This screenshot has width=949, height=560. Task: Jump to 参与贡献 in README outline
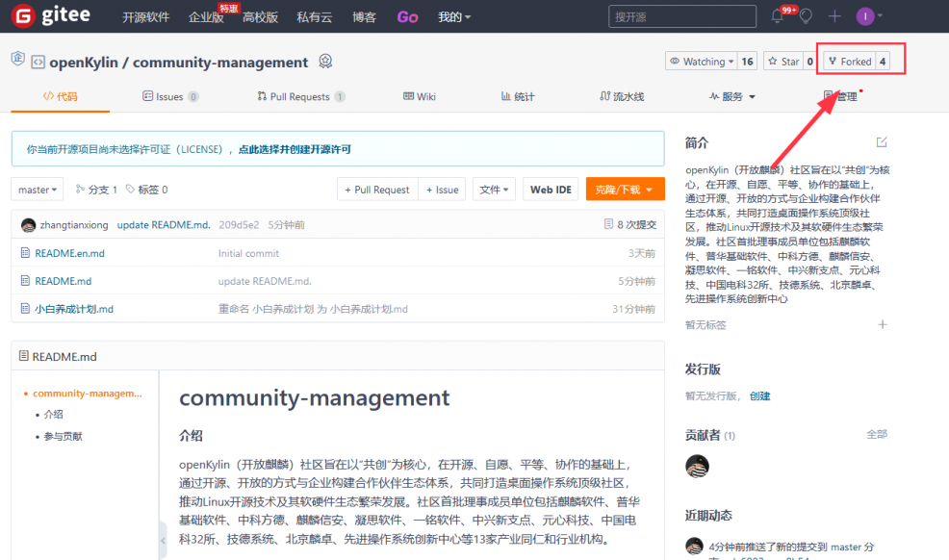tap(63, 436)
